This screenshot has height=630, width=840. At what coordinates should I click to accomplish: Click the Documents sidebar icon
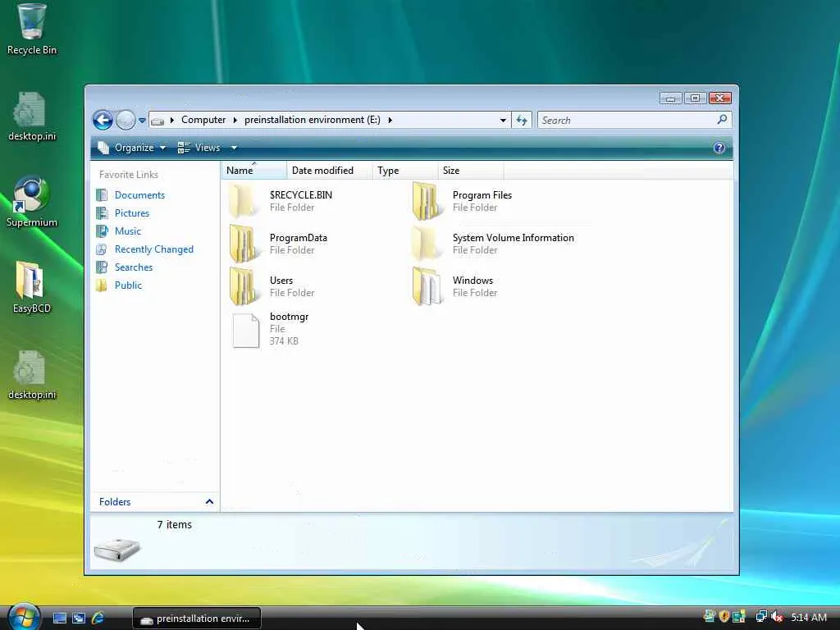point(102,195)
